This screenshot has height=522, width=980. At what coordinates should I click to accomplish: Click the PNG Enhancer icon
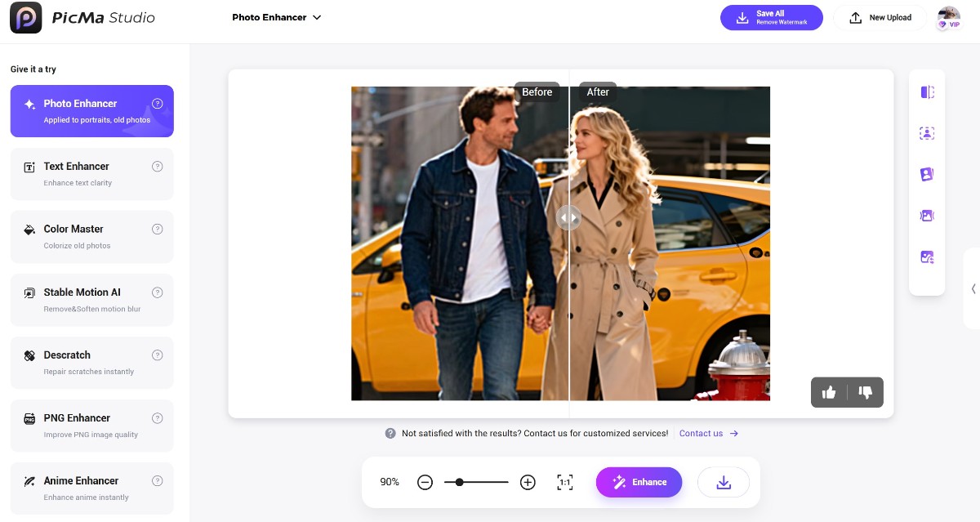[x=29, y=418]
